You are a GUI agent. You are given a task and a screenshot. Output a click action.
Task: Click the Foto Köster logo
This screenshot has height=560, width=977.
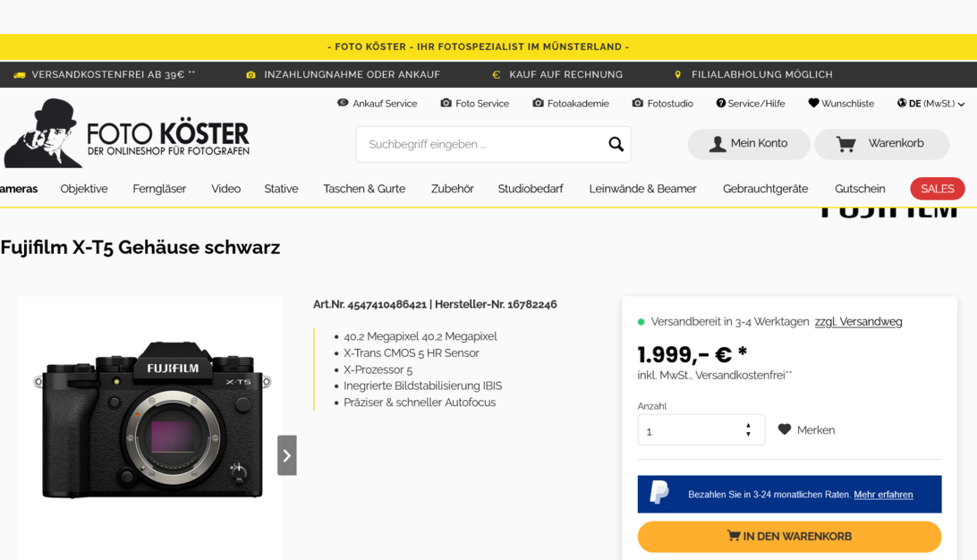pyautogui.click(x=127, y=133)
